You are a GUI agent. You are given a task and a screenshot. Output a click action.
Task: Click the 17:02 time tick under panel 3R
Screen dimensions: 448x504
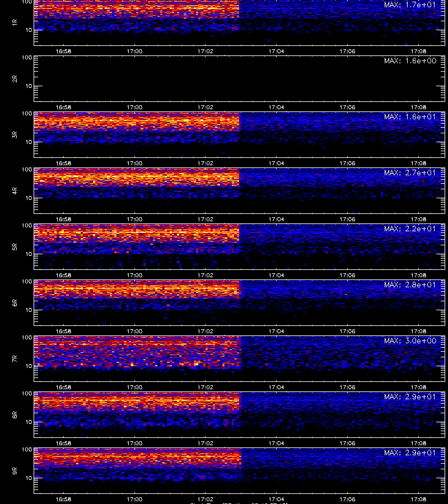click(206, 163)
